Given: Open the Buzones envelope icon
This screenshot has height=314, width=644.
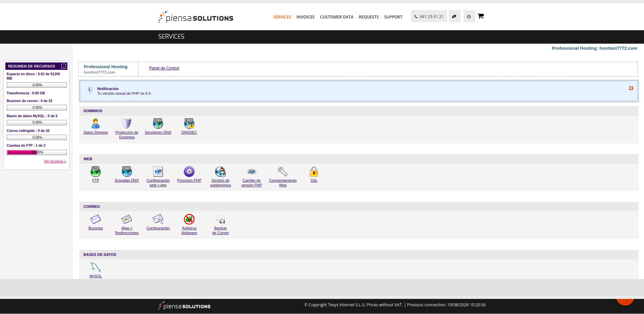Looking at the screenshot, I should (96, 219).
